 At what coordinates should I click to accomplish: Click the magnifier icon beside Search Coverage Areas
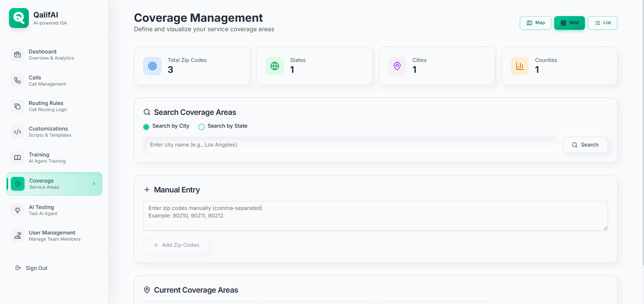[x=147, y=113]
